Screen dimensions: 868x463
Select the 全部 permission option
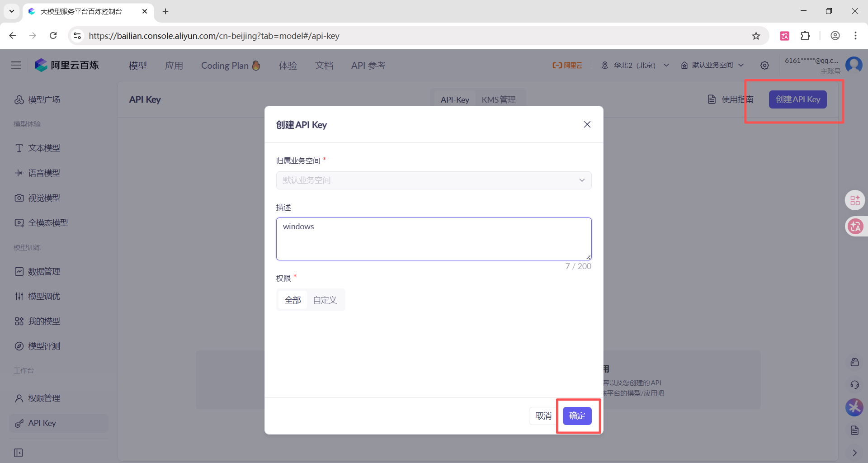[x=292, y=300]
